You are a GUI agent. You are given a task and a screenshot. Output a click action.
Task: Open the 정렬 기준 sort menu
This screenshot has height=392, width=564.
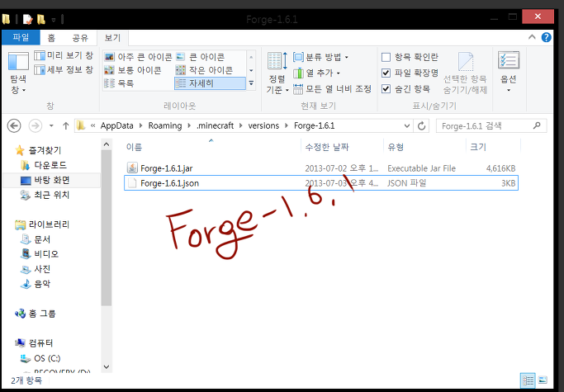coord(277,73)
